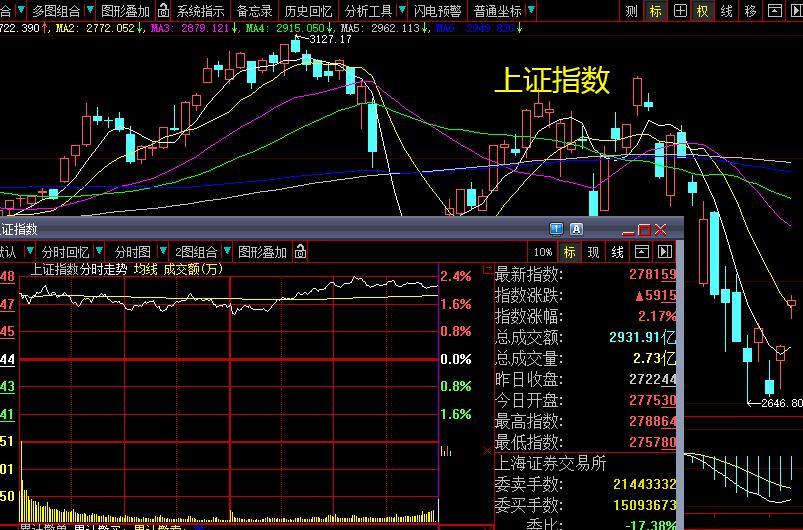Click the 指数涨幅 value 2.17%

[657, 316]
